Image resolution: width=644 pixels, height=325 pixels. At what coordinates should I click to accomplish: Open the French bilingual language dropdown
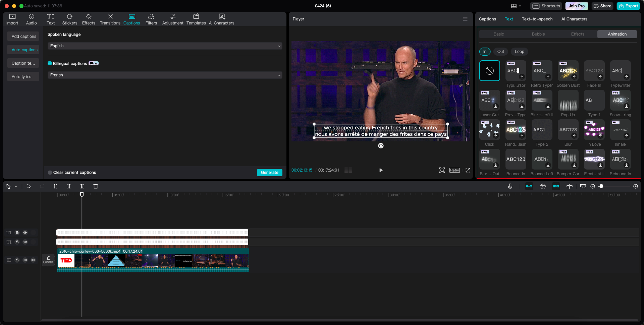coord(165,75)
